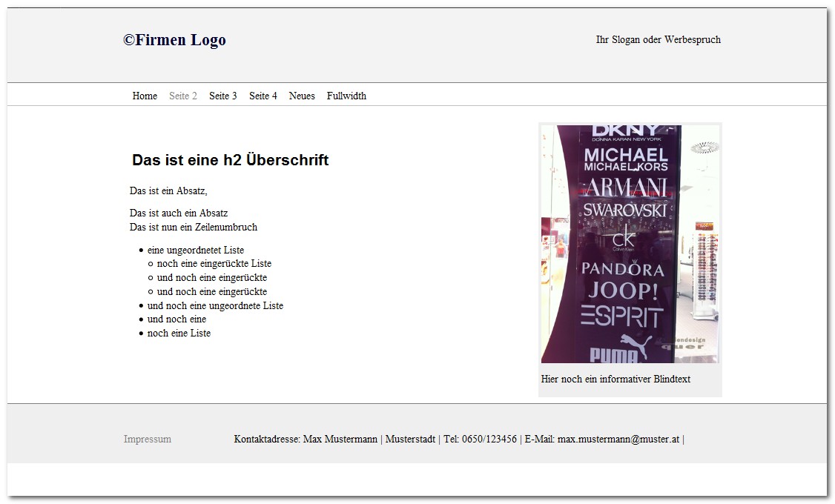The image size is (835, 504).
Task: Click the paragraph 'Das ist ein Absatz,'
Action: [168, 190]
